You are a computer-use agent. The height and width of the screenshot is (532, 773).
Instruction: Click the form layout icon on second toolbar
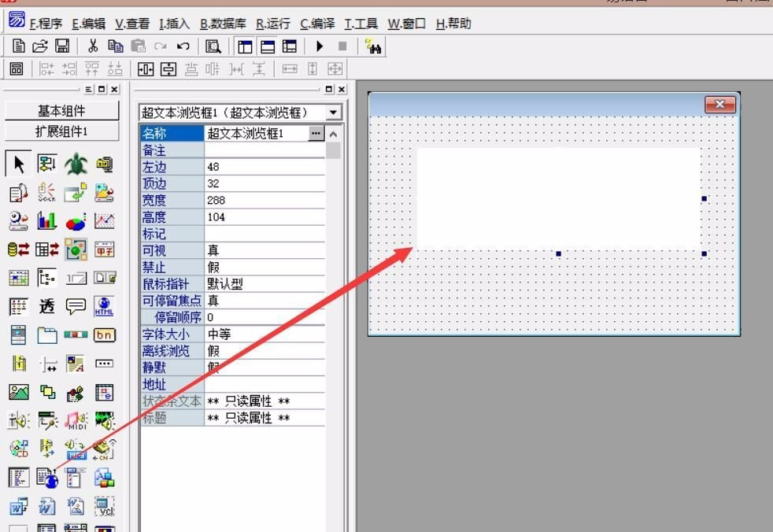coord(17,68)
